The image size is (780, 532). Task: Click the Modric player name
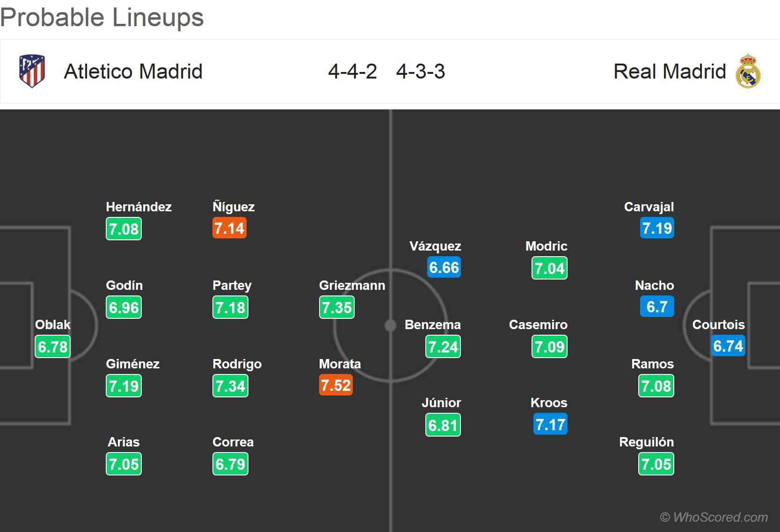(x=546, y=246)
